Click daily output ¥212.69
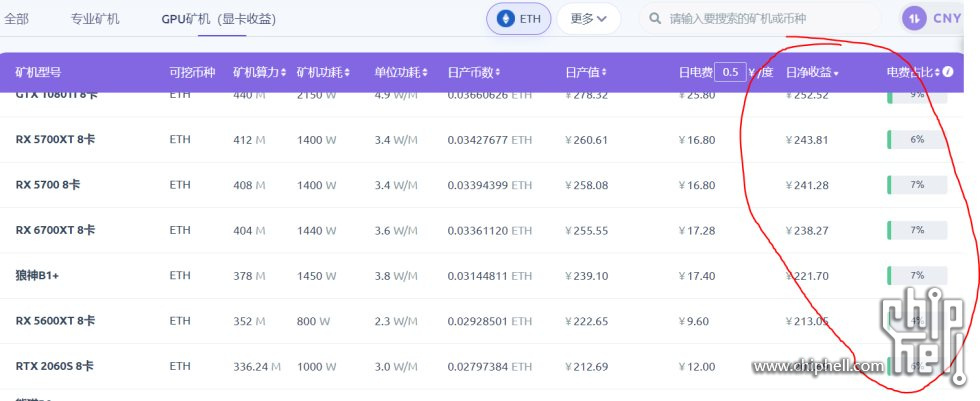This screenshot has height=401, width=980. point(586,367)
